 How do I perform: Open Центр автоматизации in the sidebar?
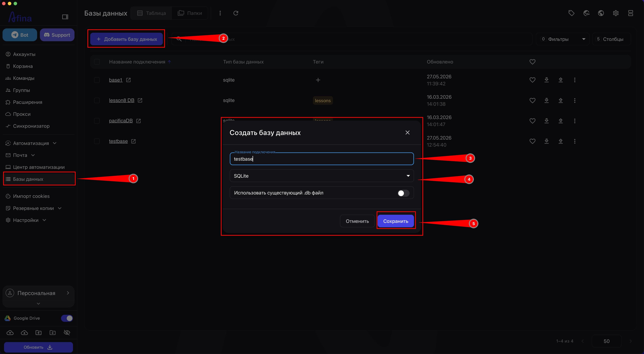39,167
